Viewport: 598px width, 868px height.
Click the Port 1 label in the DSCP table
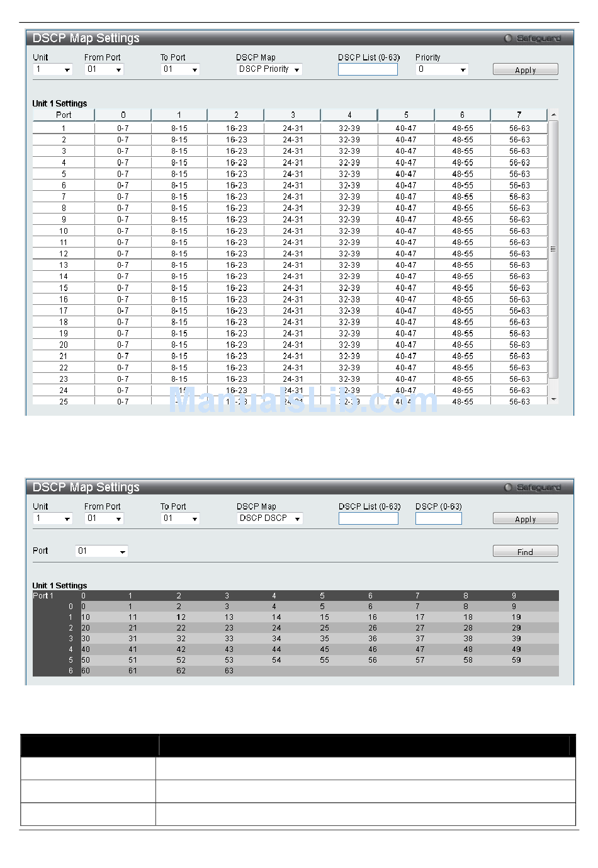pyautogui.click(x=43, y=596)
